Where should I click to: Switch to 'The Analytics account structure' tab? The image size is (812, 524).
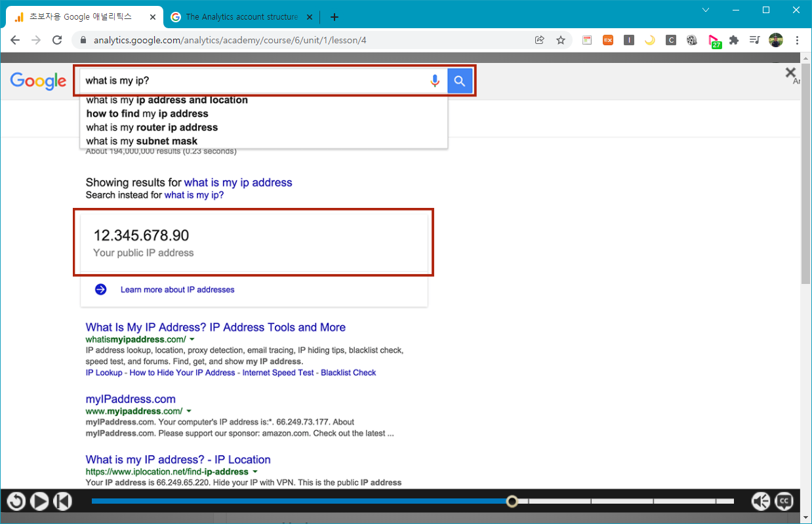pyautogui.click(x=241, y=16)
